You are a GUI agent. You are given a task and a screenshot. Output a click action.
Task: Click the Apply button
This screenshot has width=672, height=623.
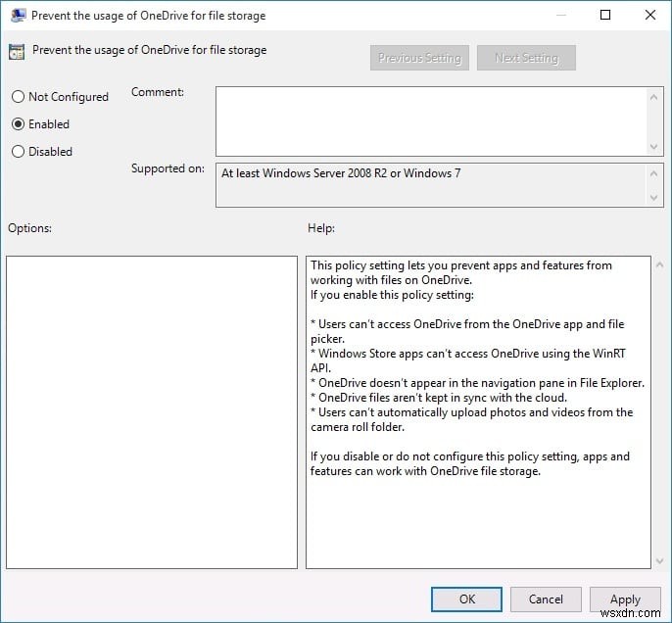(625, 599)
